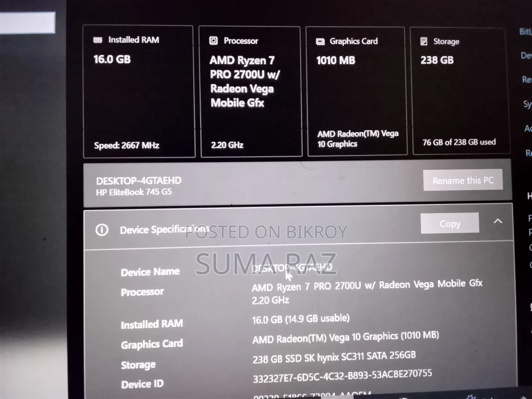Click the Processor chip icon
This screenshot has height=399, width=532.
point(213,41)
